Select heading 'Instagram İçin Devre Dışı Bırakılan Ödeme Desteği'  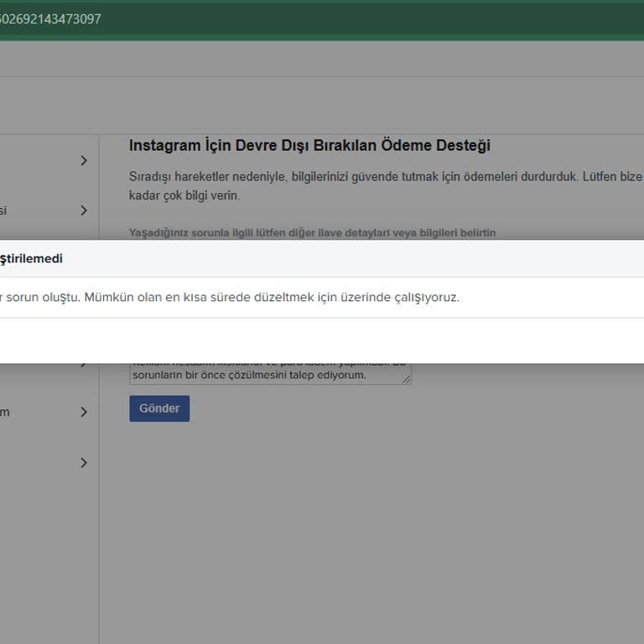309,145
